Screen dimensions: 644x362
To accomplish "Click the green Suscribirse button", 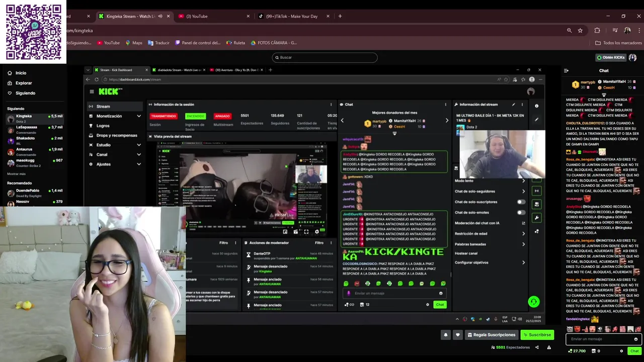I will [x=537, y=335].
